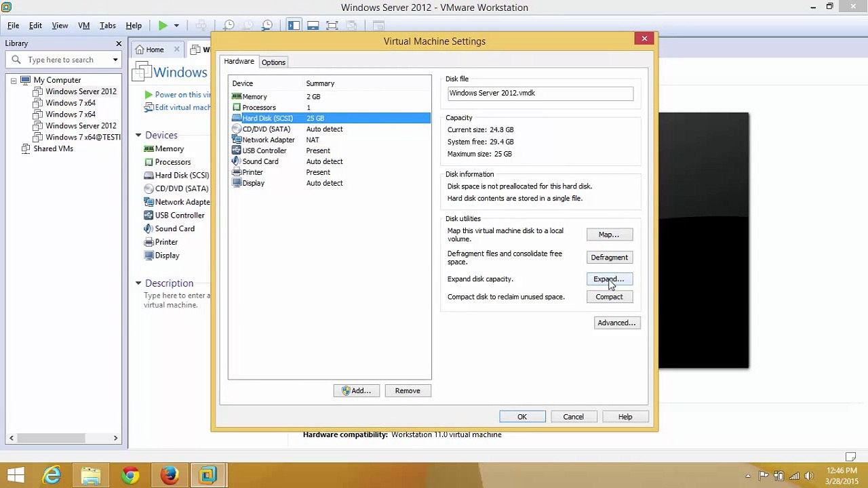Open the Edit menu
Image resolution: width=868 pixels, height=488 pixels.
[x=35, y=26]
